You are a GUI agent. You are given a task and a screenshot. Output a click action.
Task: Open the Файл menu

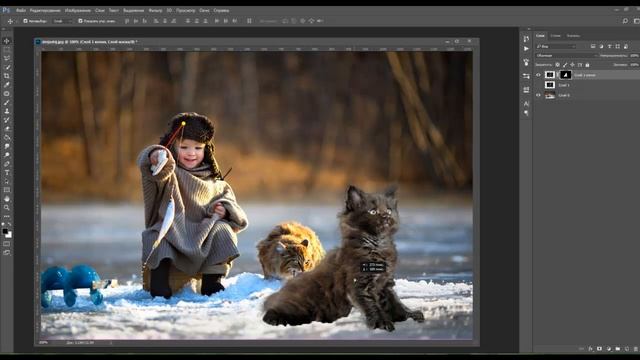click(x=21, y=10)
